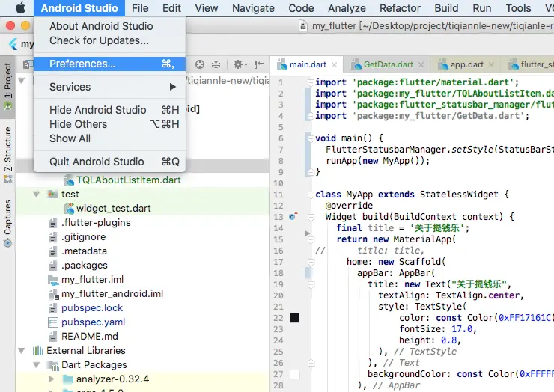Open Preferences... from the menu
Screen dimensions: 554x392
(109, 64)
